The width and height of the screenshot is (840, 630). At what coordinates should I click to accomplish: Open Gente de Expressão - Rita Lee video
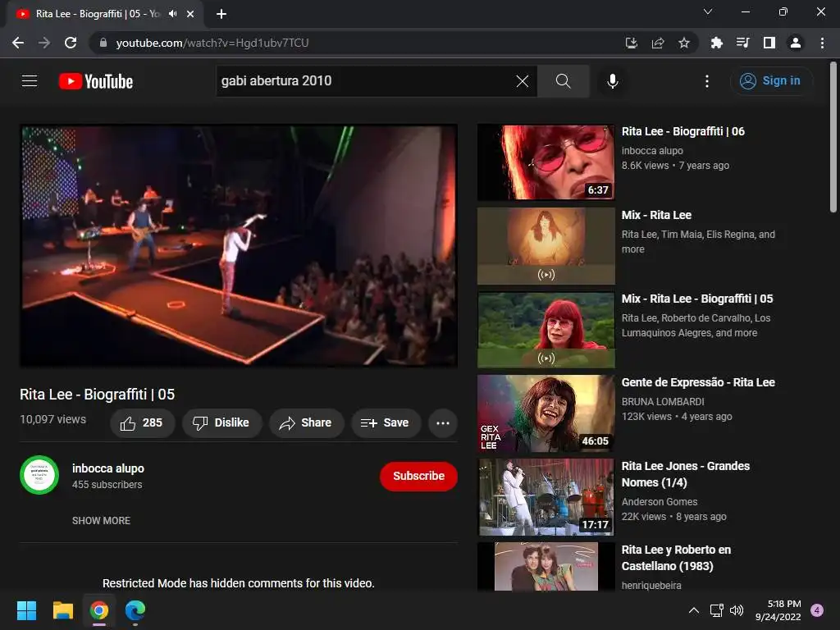click(546, 413)
